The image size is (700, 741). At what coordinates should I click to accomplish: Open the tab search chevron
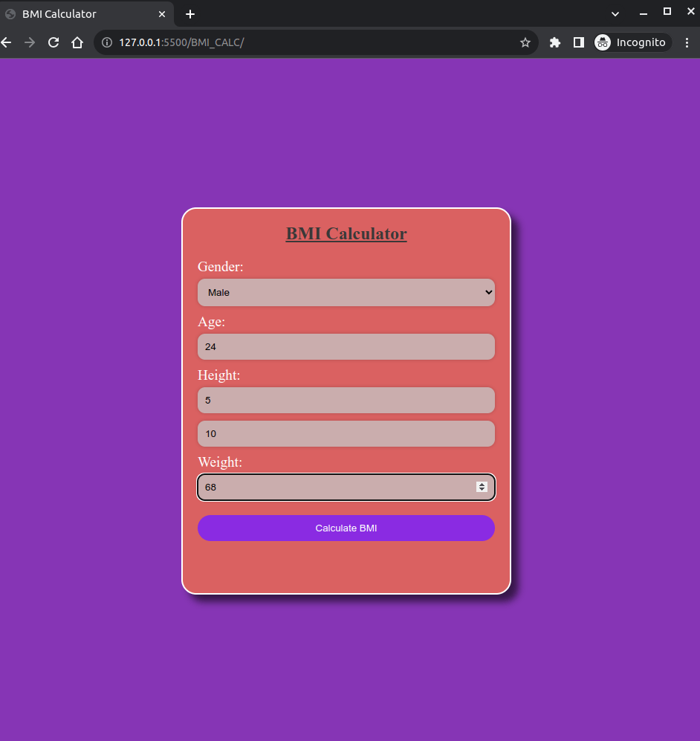(615, 13)
